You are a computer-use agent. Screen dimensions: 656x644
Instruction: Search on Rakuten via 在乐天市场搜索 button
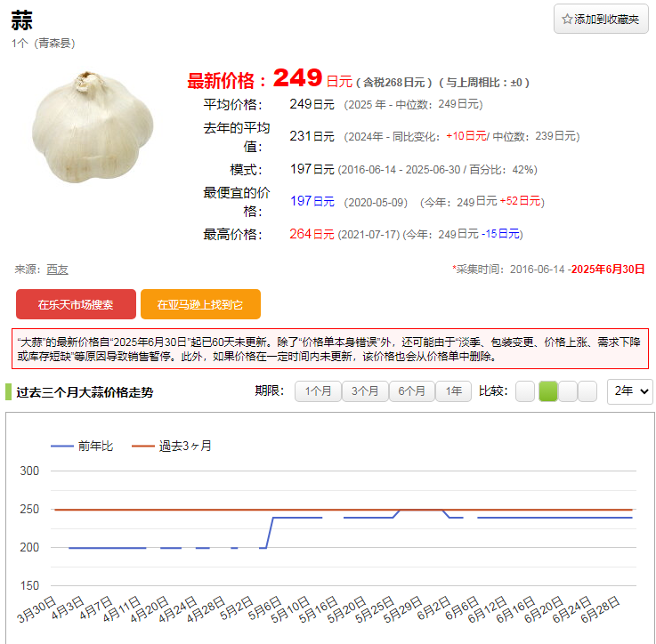pos(77,304)
